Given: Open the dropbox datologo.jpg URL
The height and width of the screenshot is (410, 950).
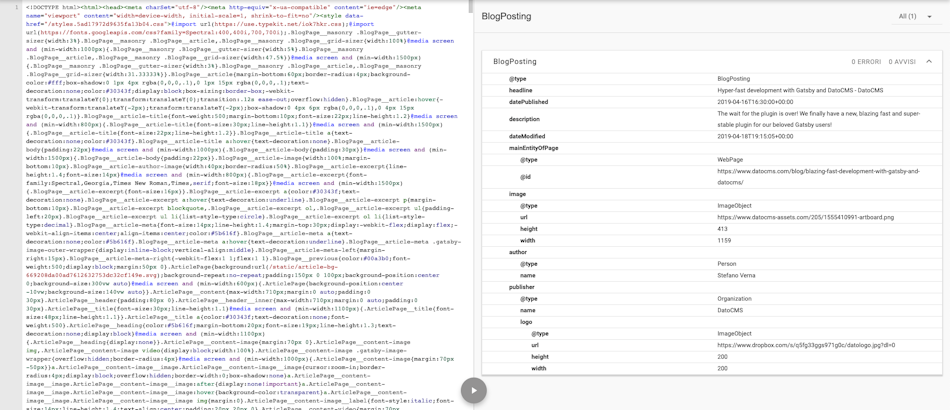Looking at the screenshot, I should click(806, 345).
